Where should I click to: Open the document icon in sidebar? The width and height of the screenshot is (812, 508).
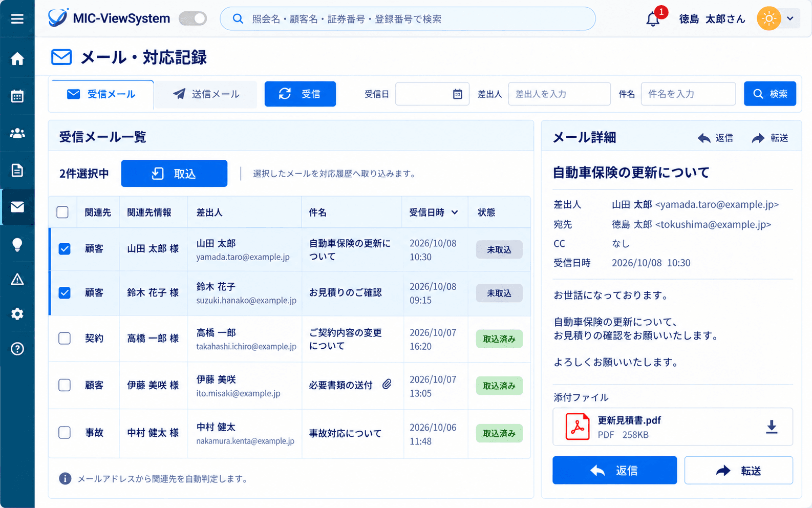(x=17, y=170)
